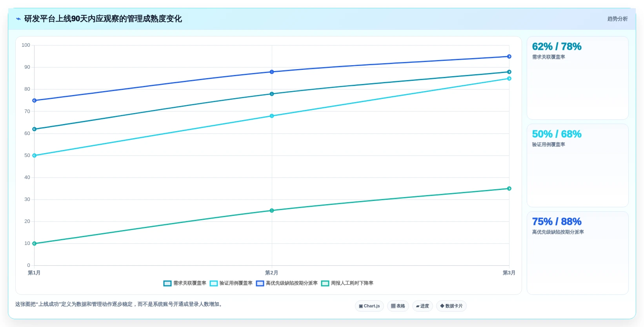Viewport: 644px width, 327px height.
Task: Click 验证用例覆盖率 point at 第3月 (85)
Action: tap(509, 79)
